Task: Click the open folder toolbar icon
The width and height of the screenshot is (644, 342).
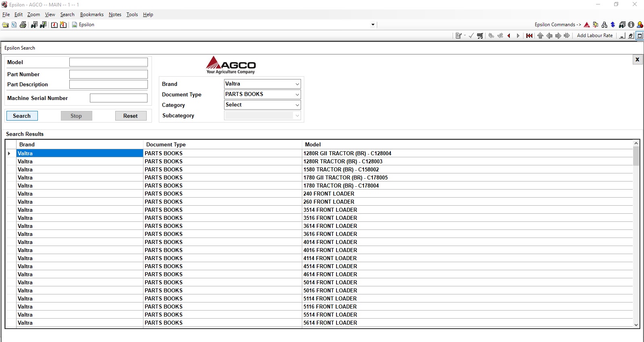Action: point(5,25)
